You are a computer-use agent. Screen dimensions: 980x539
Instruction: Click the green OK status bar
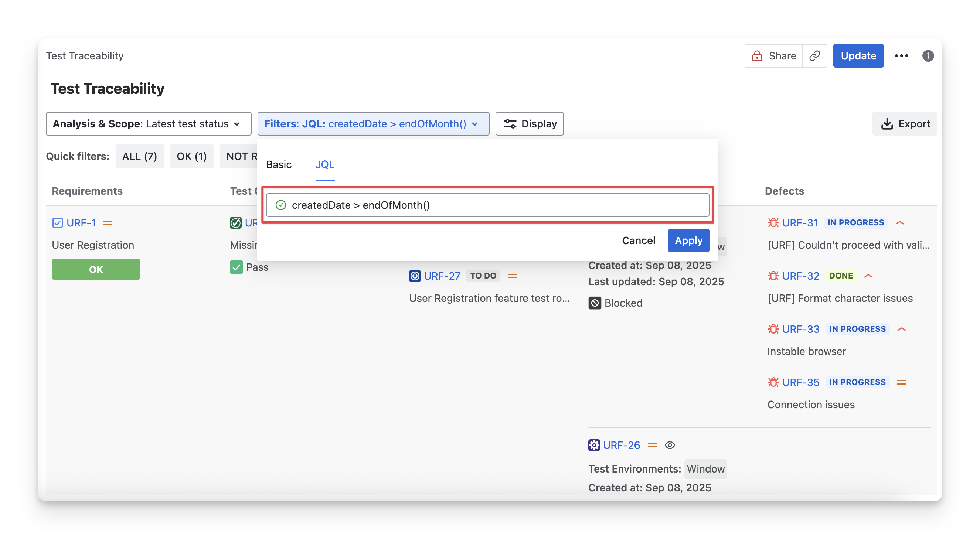click(x=96, y=269)
